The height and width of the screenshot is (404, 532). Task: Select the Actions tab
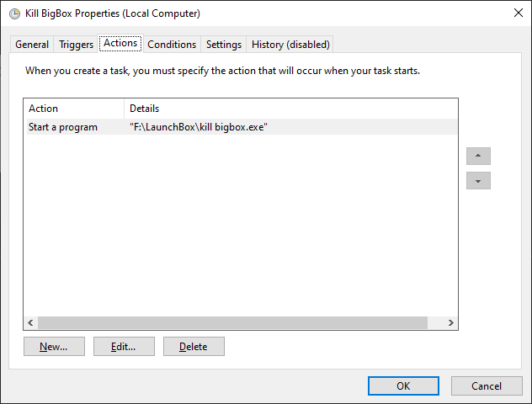(x=120, y=44)
